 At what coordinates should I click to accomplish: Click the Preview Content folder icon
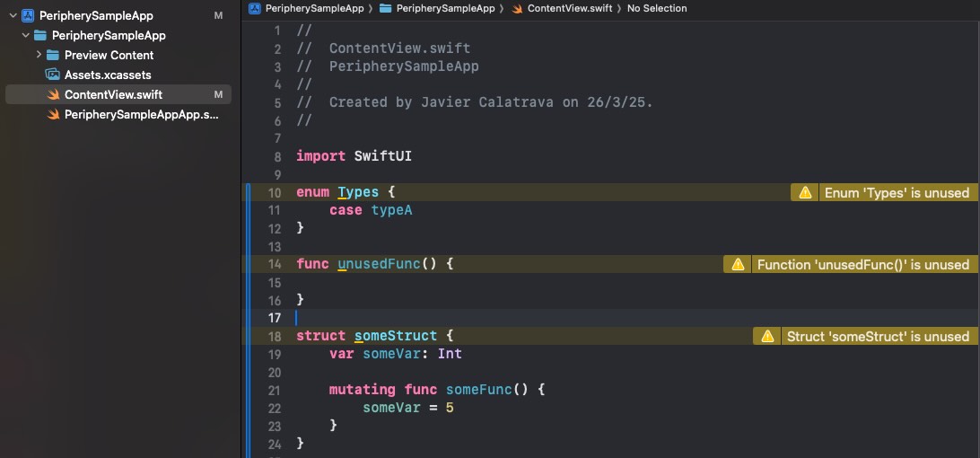coord(53,55)
